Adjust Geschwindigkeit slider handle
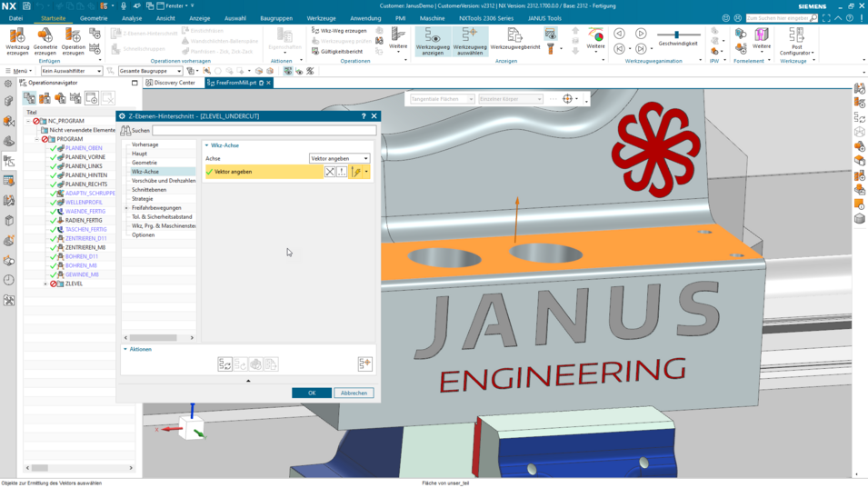This screenshot has height=488, width=868. pos(676,35)
